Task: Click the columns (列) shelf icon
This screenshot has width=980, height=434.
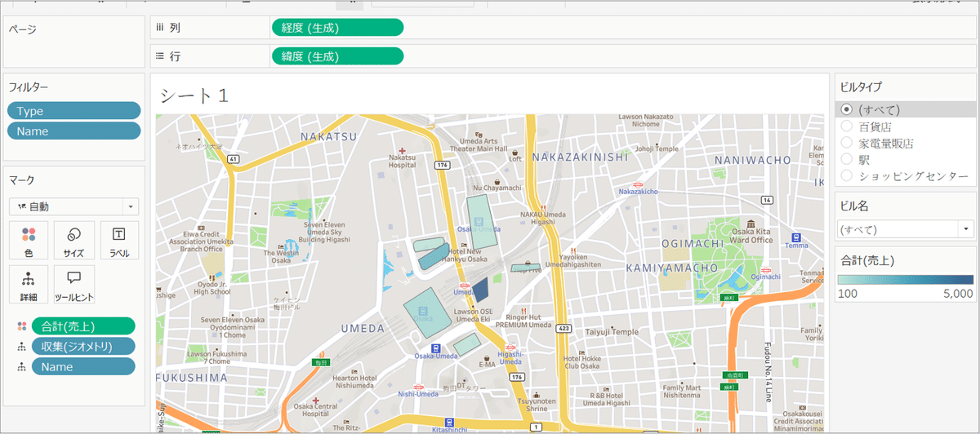Action: 159,28
